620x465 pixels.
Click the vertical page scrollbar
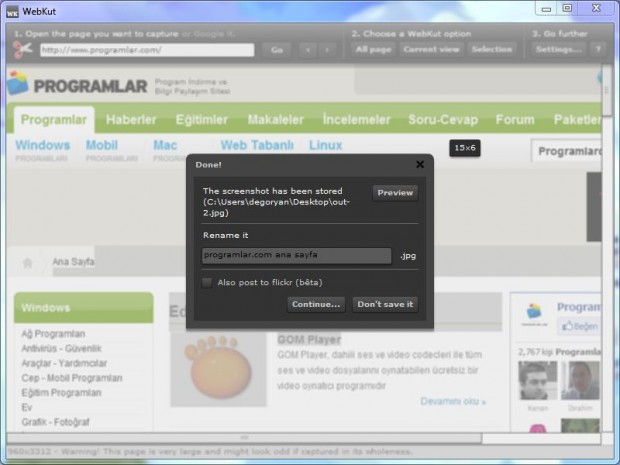click(x=607, y=90)
